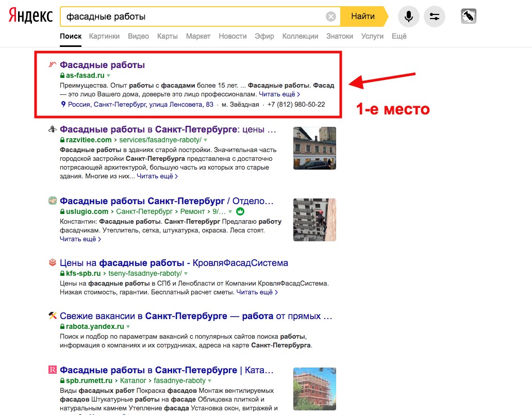
Task: Open the Услуги tab
Action: coord(372,36)
